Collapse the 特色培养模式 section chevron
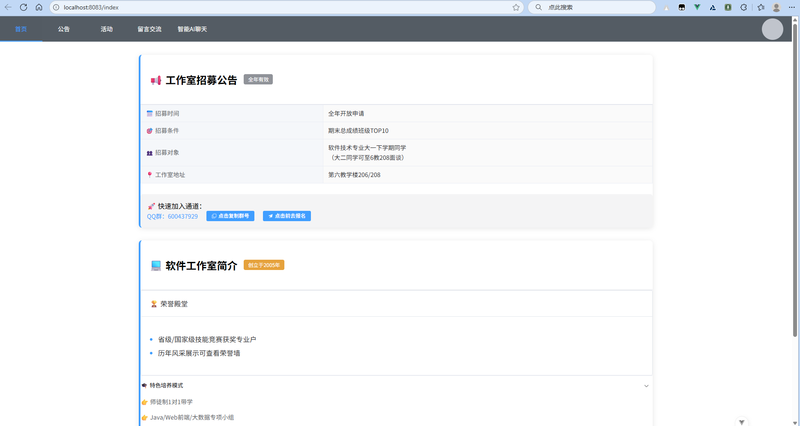Viewport: 800px width, 426px height. pyautogui.click(x=646, y=385)
